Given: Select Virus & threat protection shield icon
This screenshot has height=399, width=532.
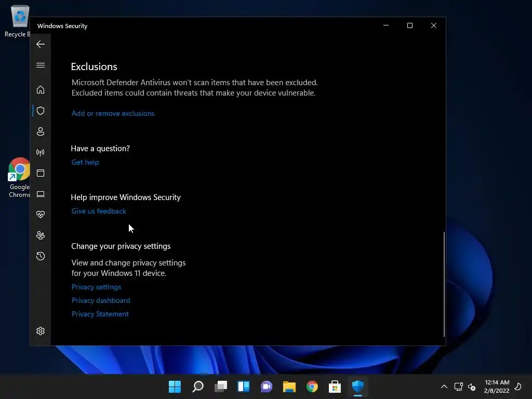Looking at the screenshot, I should (x=41, y=111).
